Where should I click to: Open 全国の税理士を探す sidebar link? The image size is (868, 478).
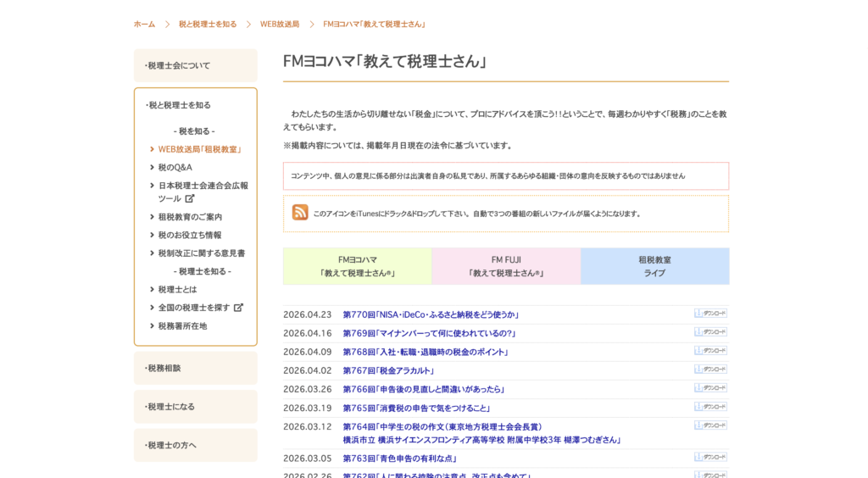[x=194, y=308]
